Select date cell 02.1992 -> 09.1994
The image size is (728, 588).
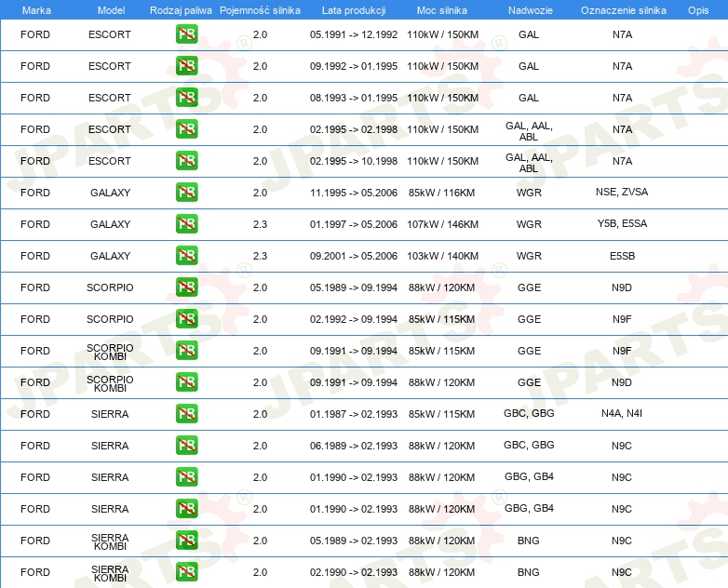pos(354,318)
